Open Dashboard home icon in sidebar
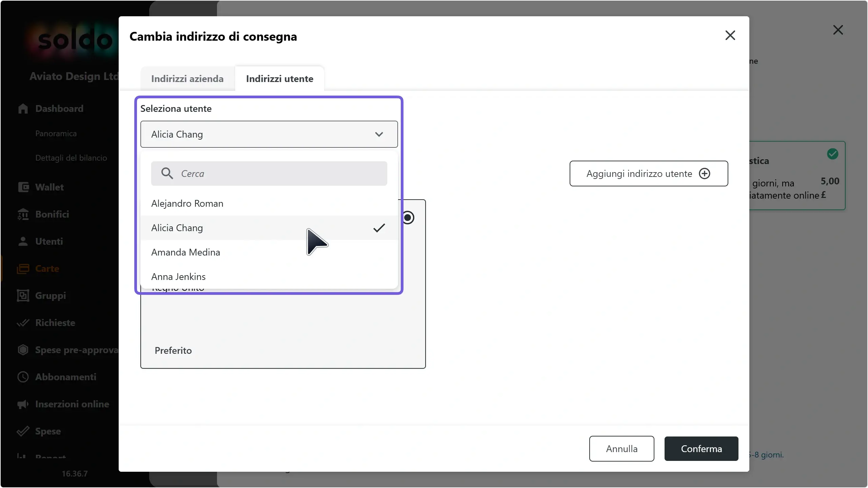 click(x=23, y=108)
